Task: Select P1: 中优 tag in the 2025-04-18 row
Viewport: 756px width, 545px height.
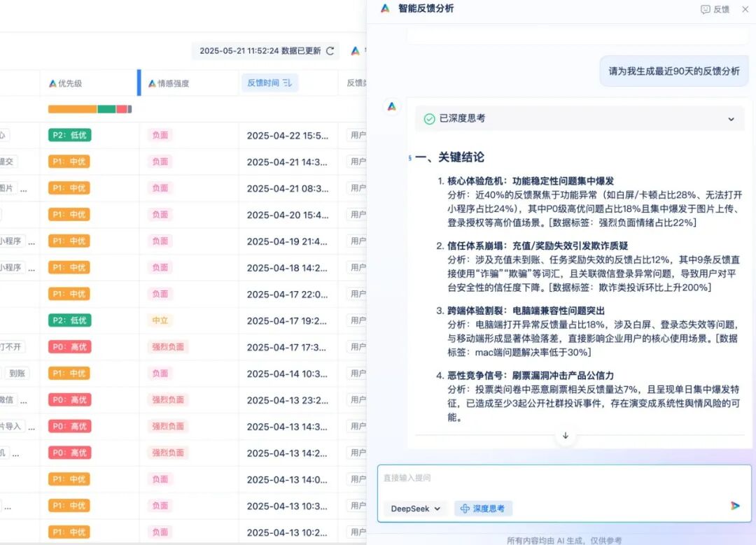Action: pyautogui.click(x=69, y=267)
